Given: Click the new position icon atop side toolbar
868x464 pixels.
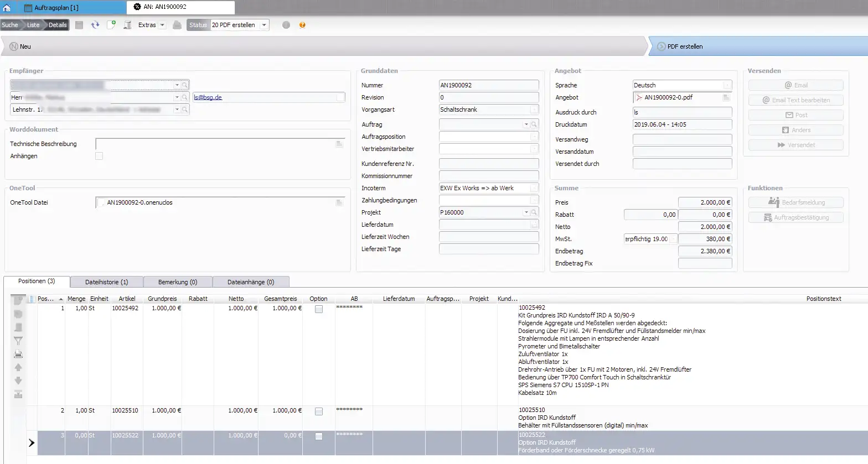Looking at the screenshot, I should [18, 300].
